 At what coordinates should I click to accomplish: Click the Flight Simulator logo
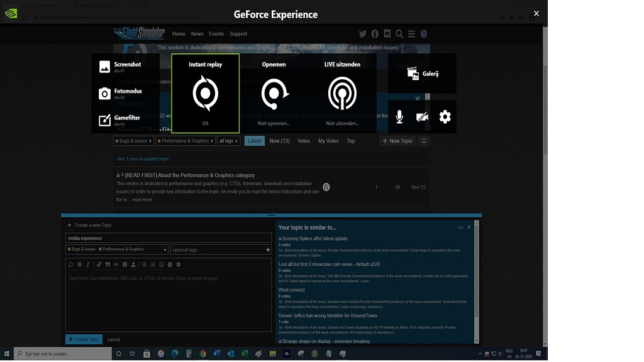[139, 33]
